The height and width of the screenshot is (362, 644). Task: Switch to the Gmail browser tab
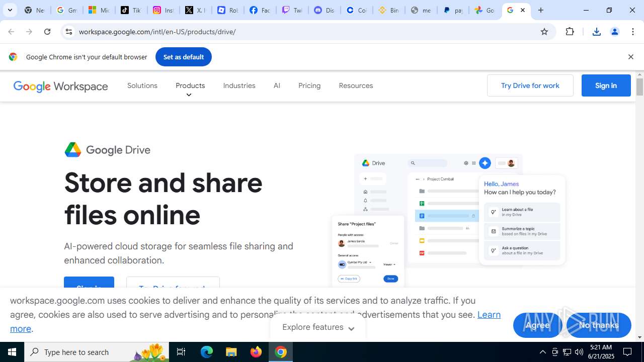[66, 10]
